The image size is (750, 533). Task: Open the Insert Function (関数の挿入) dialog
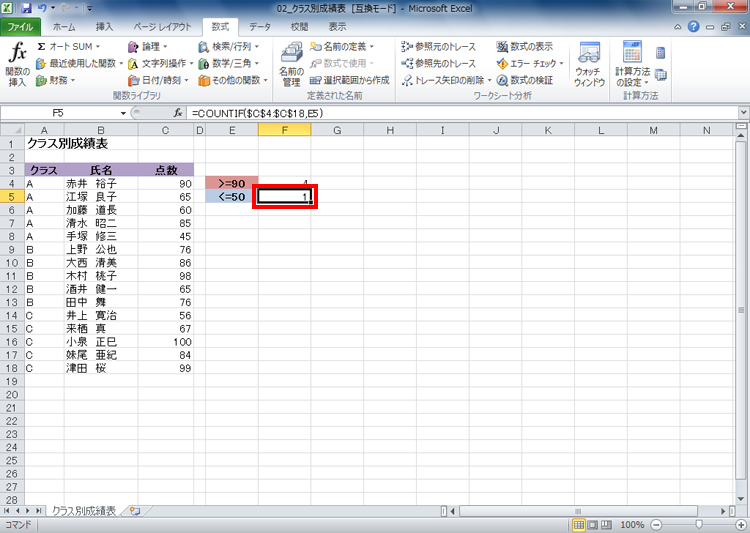click(18, 64)
